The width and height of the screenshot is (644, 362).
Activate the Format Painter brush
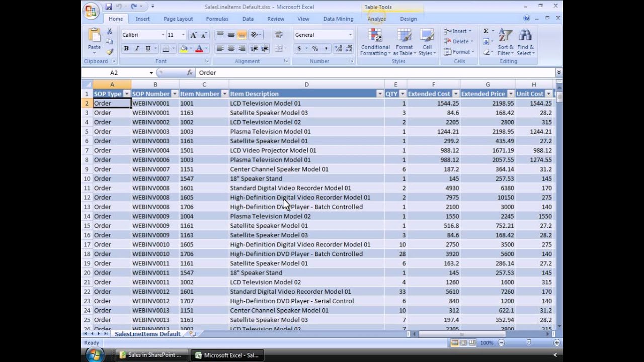(110, 51)
